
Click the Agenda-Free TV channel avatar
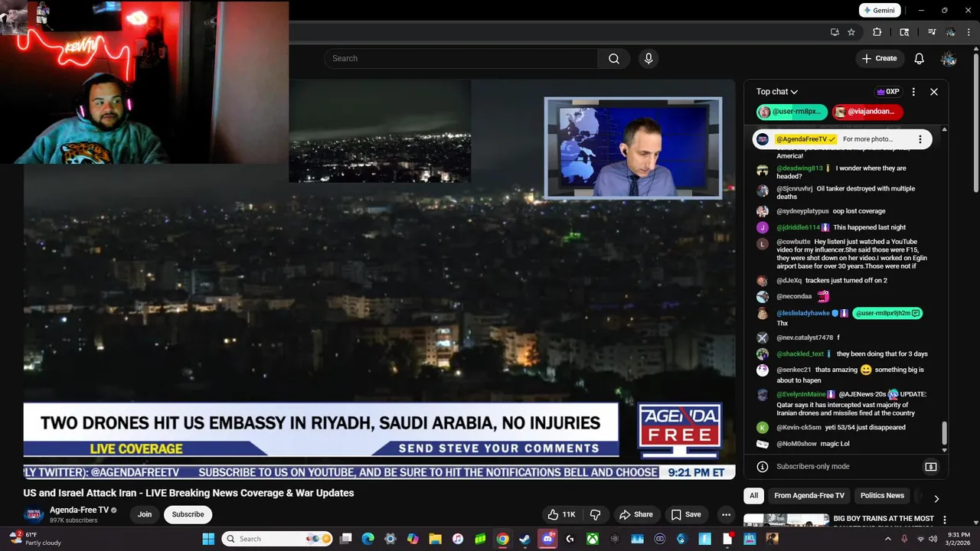point(34,515)
